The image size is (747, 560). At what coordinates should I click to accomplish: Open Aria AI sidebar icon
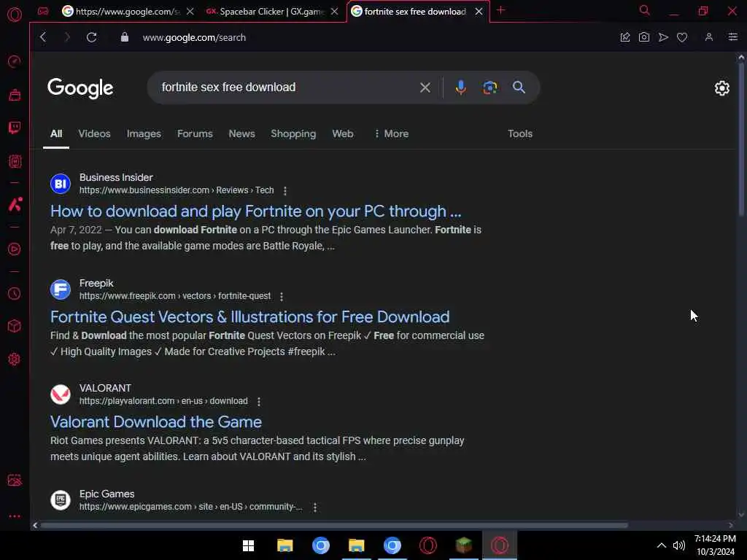(x=15, y=205)
